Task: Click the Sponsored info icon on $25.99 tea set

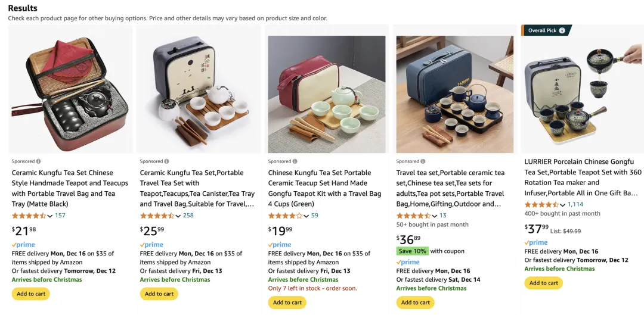Action: tap(167, 161)
